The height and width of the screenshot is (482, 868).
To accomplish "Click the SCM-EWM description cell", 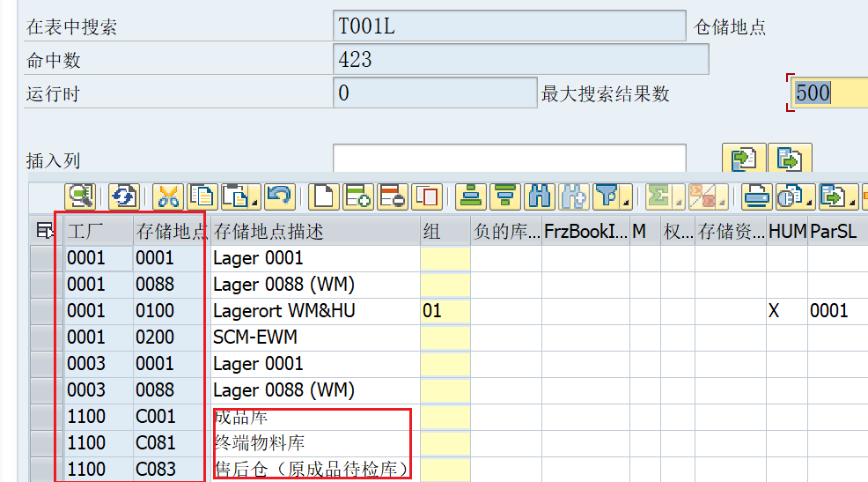I will (x=314, y=337).
